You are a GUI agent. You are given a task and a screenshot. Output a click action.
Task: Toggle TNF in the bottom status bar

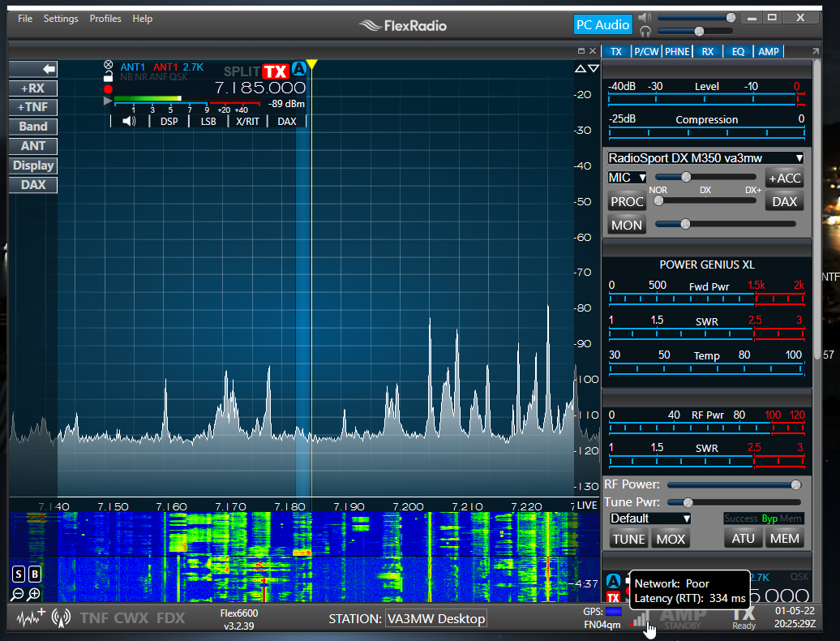pyautogui.click(x=94, y=618)
